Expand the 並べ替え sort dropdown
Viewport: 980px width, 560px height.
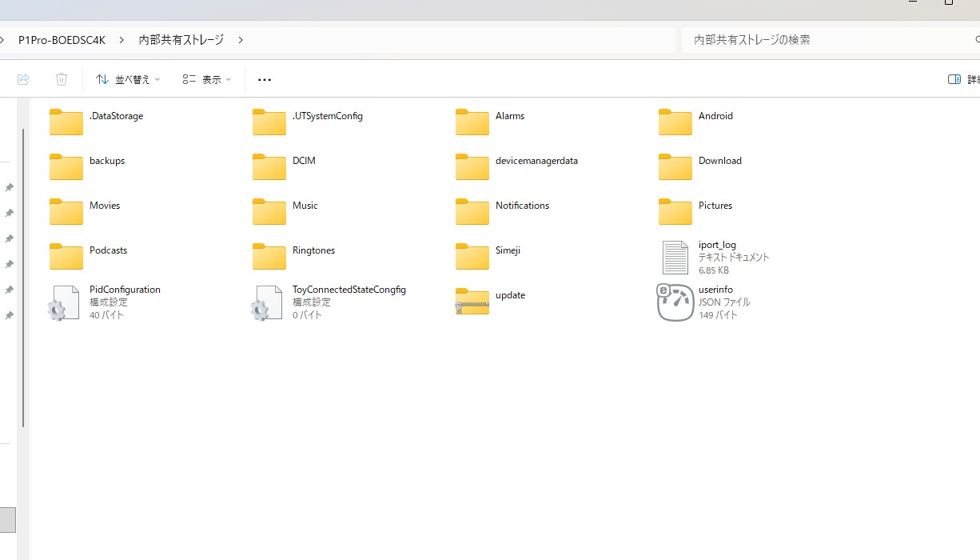coord(128,79)
